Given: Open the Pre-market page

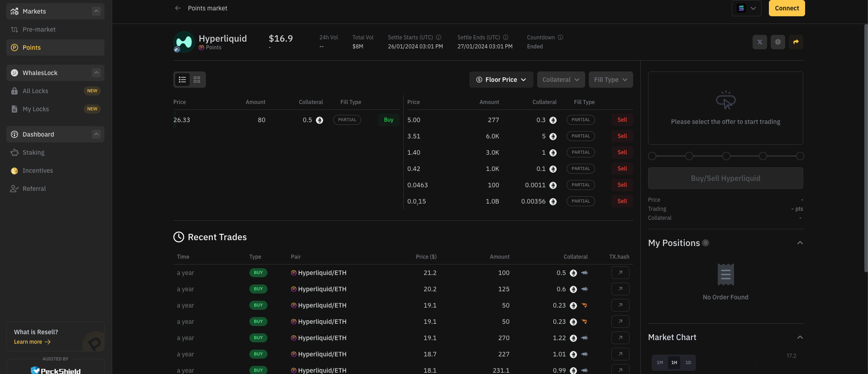Looking at the screenshot, I should tap(55, 29).
